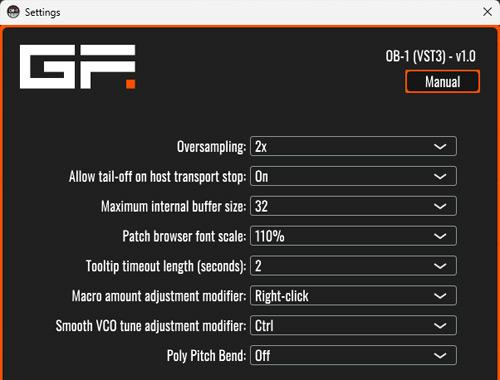Open Maximum internal buffer size dropdown
The image size is (500, 380).
[x=353, y=206]
